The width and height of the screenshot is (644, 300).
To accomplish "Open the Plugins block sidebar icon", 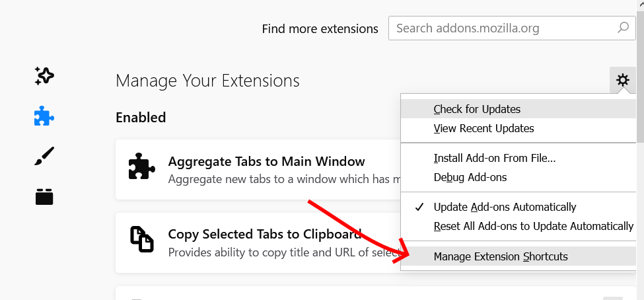I will pos(44,196).
